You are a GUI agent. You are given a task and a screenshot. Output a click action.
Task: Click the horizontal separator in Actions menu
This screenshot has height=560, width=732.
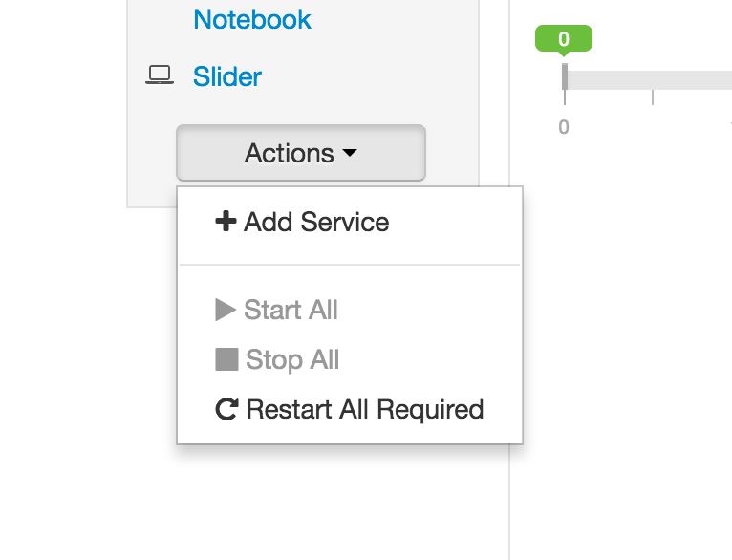350,265
